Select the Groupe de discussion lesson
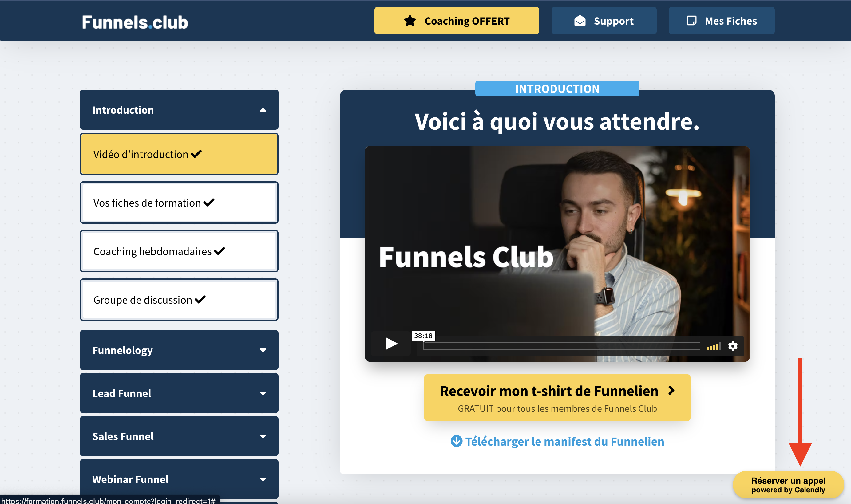The height and width of the screenshot is (504, 851). (143, 300)
